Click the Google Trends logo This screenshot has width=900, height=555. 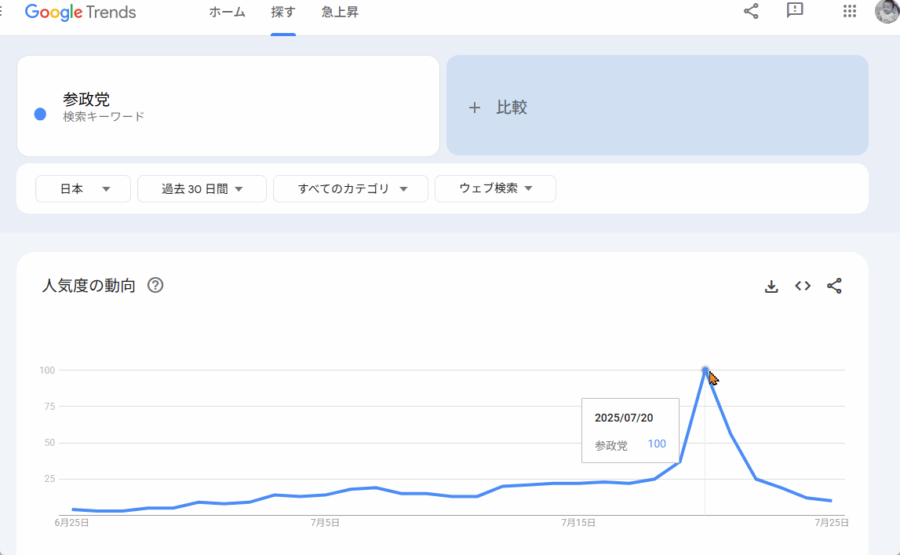click(80, 13)
